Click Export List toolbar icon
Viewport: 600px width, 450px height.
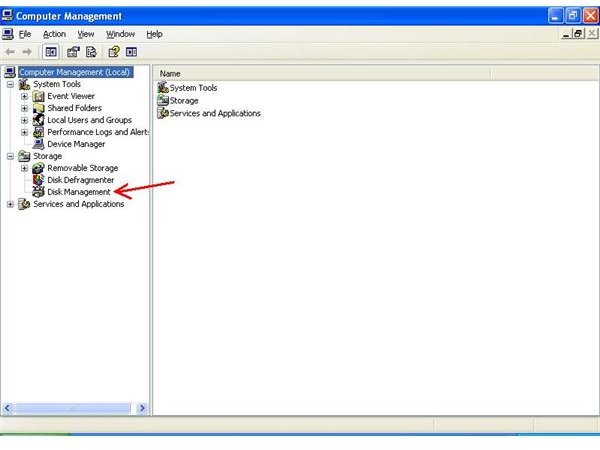pyautogui.click(x=91, y=52)
